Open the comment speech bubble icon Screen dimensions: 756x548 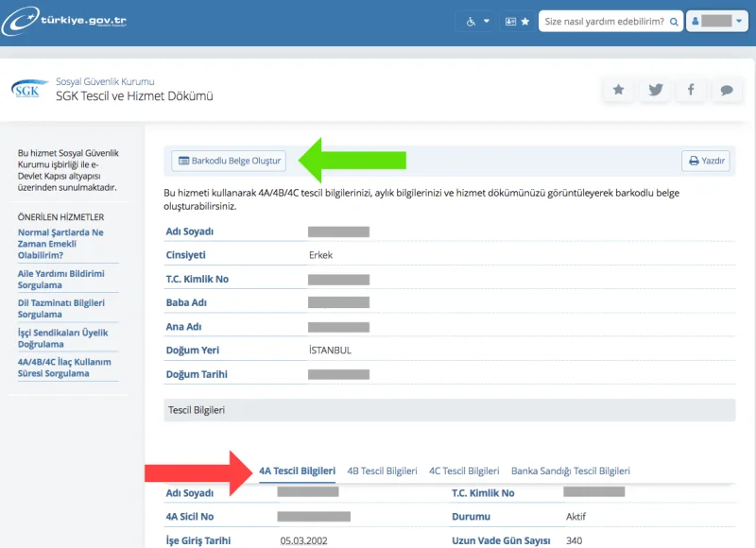coord(727,90)
